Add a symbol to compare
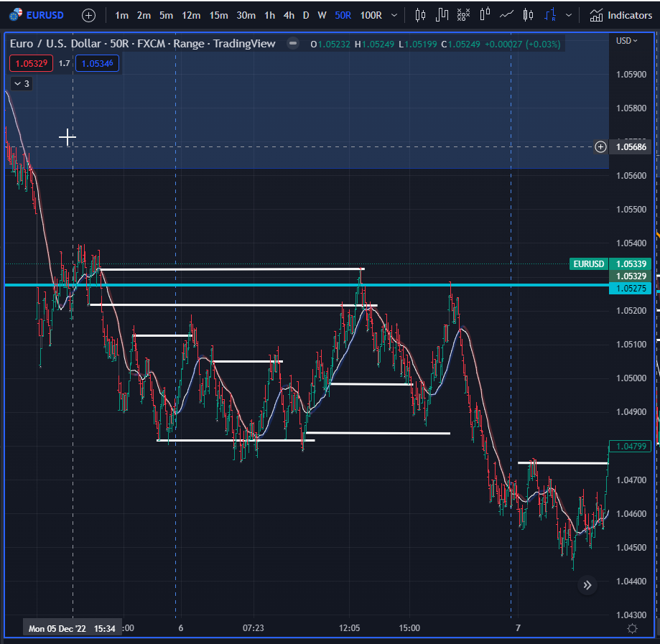The image size is (660, 644). (88, 16)
